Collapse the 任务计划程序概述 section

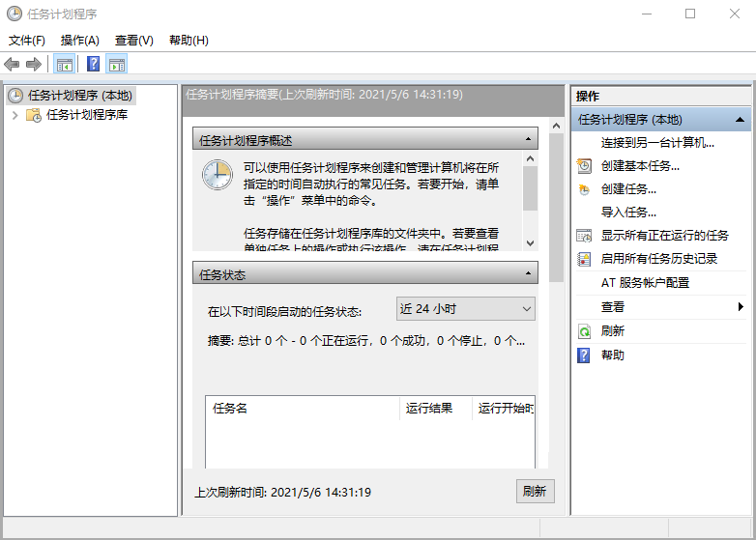click(528, 140)
